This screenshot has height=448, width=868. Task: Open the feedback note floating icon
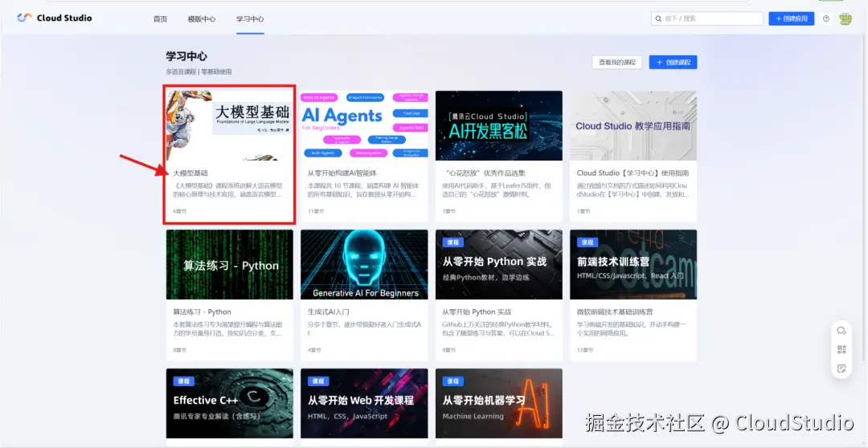point(841,369)
